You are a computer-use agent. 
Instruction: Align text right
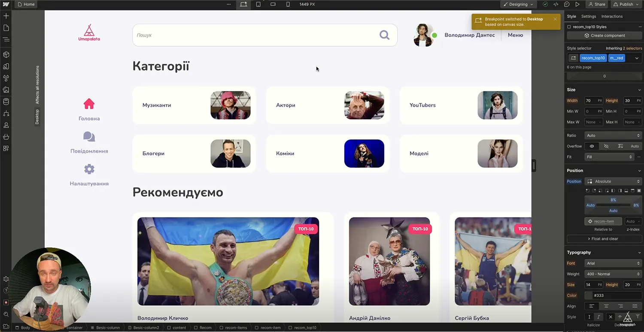pos(620,306)
